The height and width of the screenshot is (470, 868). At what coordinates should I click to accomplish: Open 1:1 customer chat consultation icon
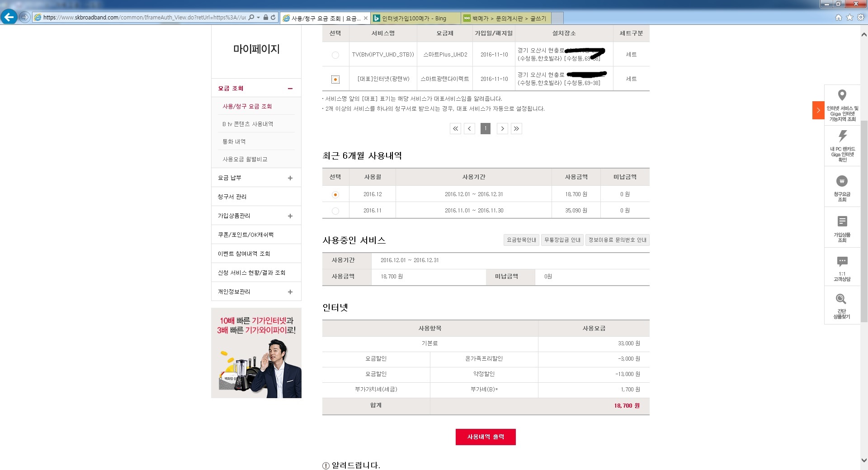click(842, 262)
